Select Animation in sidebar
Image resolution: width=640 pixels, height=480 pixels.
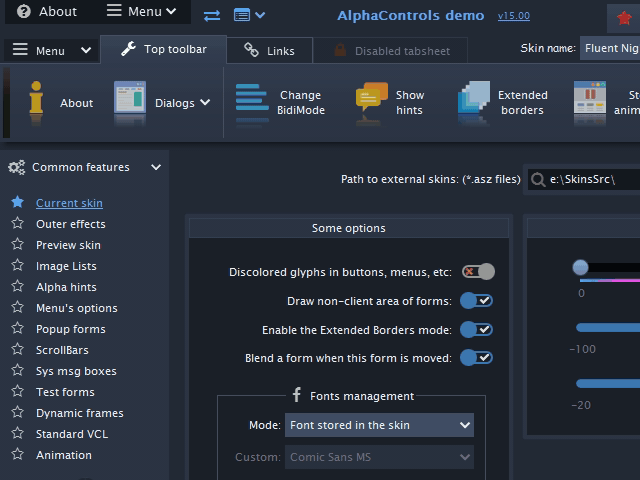coord(64,455)
